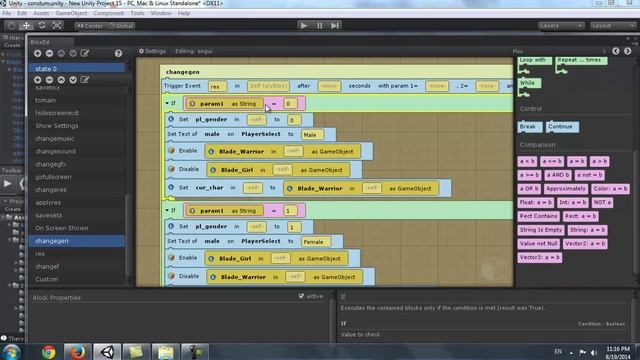Viewport: 640px width, 360px height.
Task: Open Firefox from the taskbar
Action: (77, 352)
